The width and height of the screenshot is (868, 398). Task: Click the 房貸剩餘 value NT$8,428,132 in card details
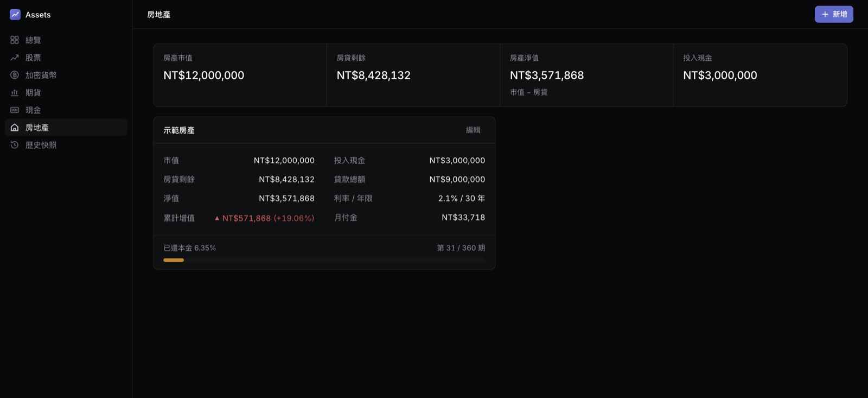click(286, 180)
